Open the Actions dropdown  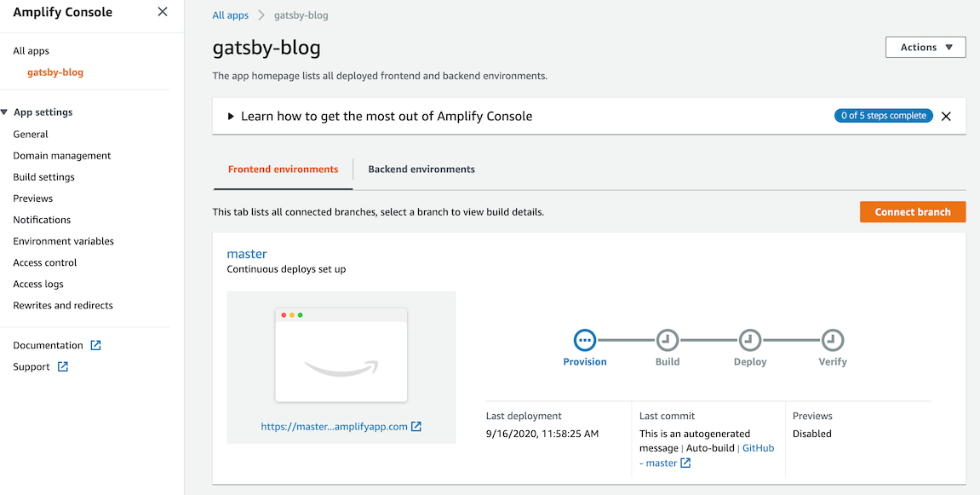[x=926, y=47]
